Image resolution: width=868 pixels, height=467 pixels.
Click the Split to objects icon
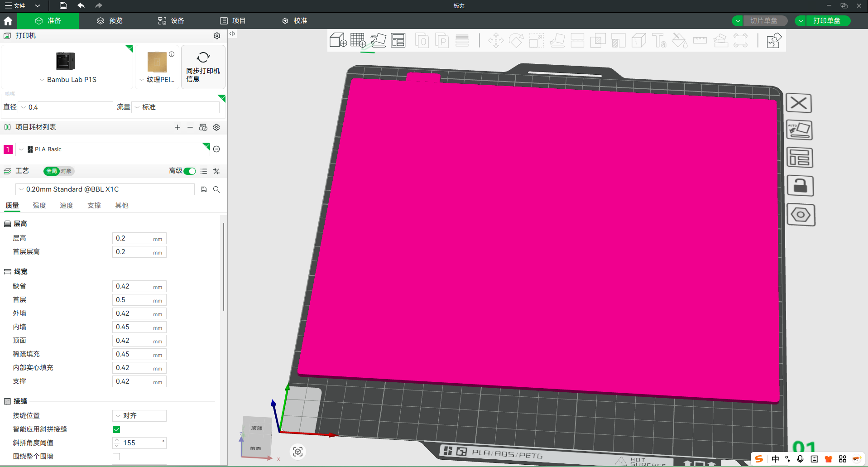pyautogui.click(x=422, y=40)
